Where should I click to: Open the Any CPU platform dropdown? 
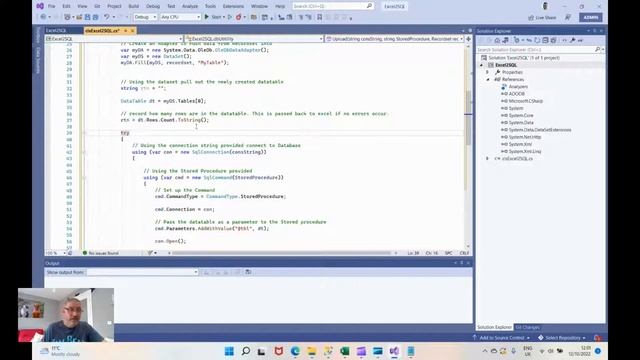pyautogui.click(x=180, y=17)
